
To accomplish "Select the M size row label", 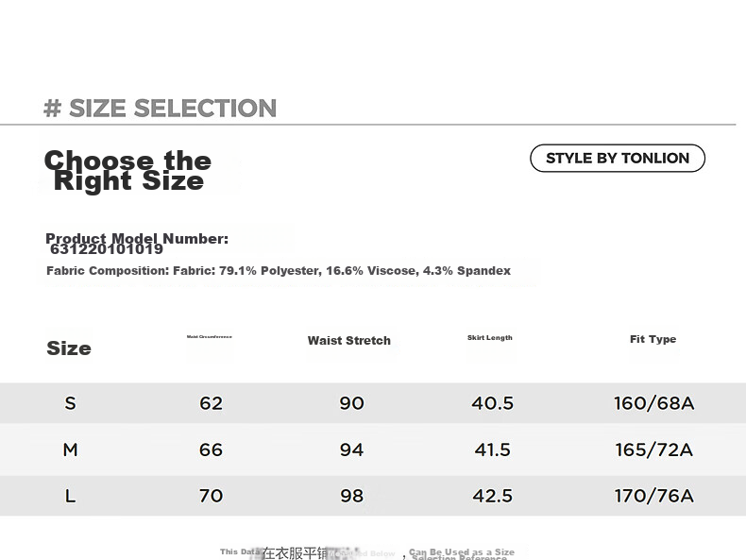I will 70,450.
